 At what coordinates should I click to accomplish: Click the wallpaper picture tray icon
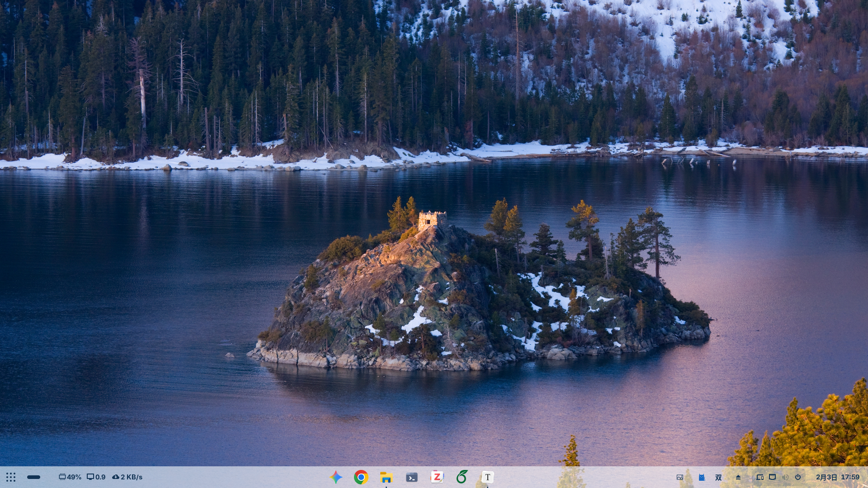680,477
